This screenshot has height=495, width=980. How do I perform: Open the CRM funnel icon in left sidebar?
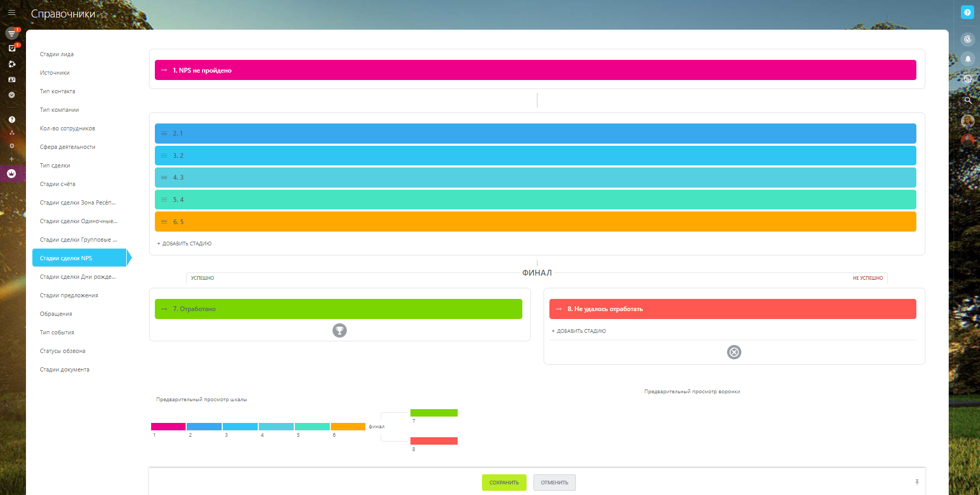tap(11, 33)
